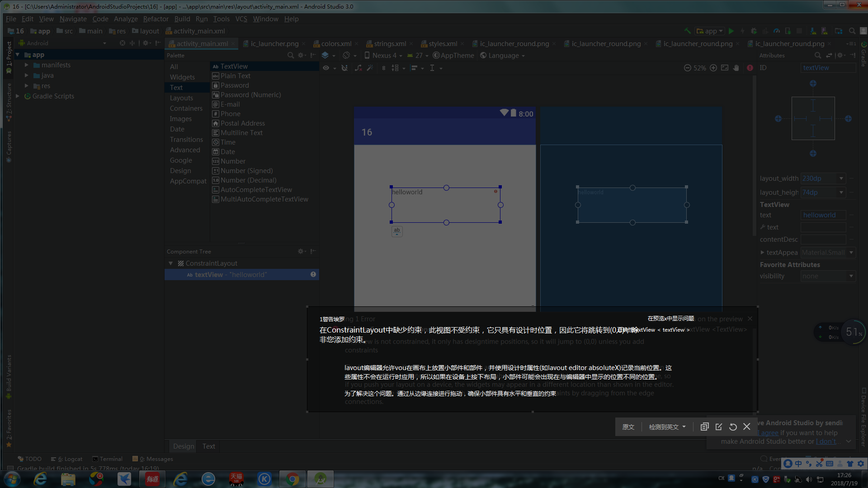Click the Infer Constraints magic wand

(x=370, y=68)
